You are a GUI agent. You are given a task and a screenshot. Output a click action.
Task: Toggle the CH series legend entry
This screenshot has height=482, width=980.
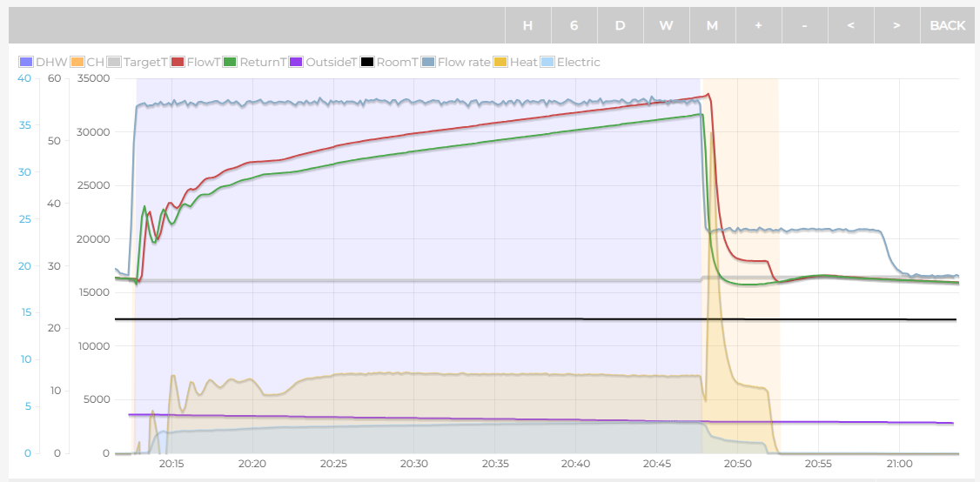86,63
